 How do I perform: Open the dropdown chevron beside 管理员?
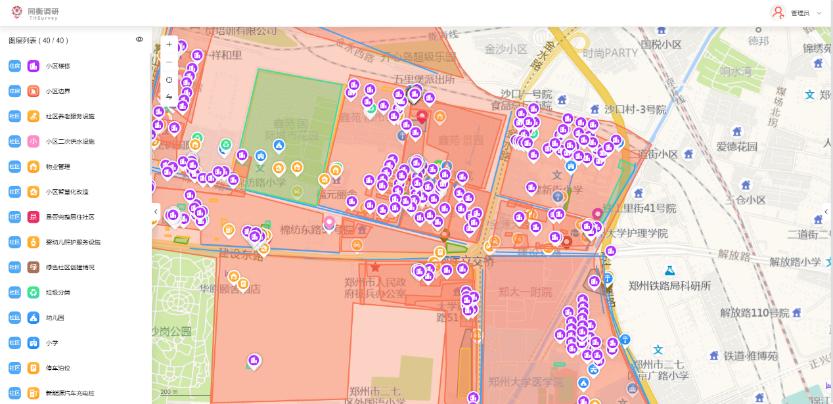(x=817, y=13)
